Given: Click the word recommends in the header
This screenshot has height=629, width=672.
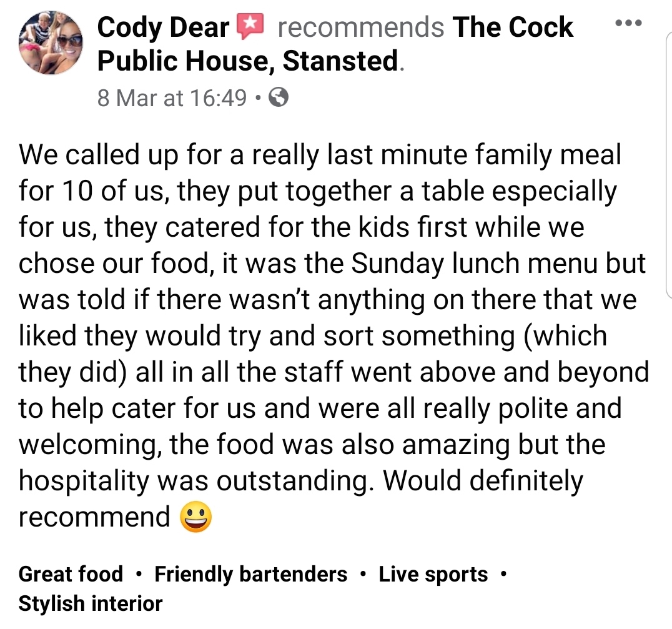Looking at the screenshot, I should (361, 27).
